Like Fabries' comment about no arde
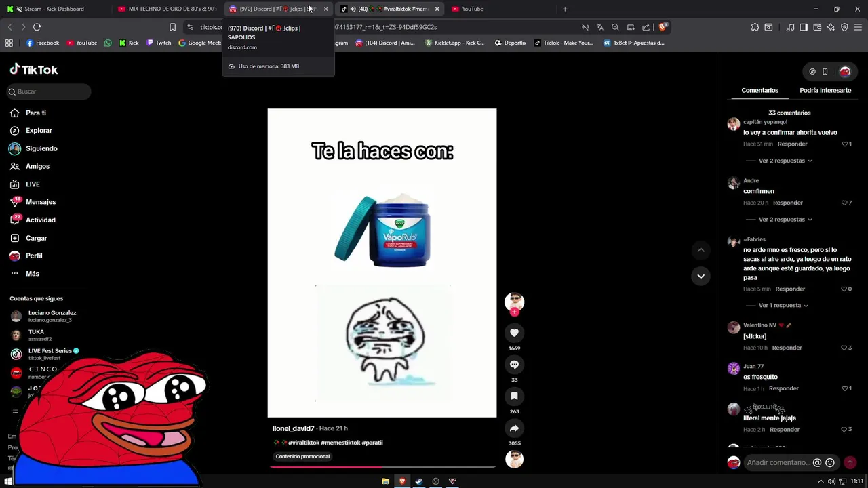This screenshot has height=488, width=868. point(845,289)
